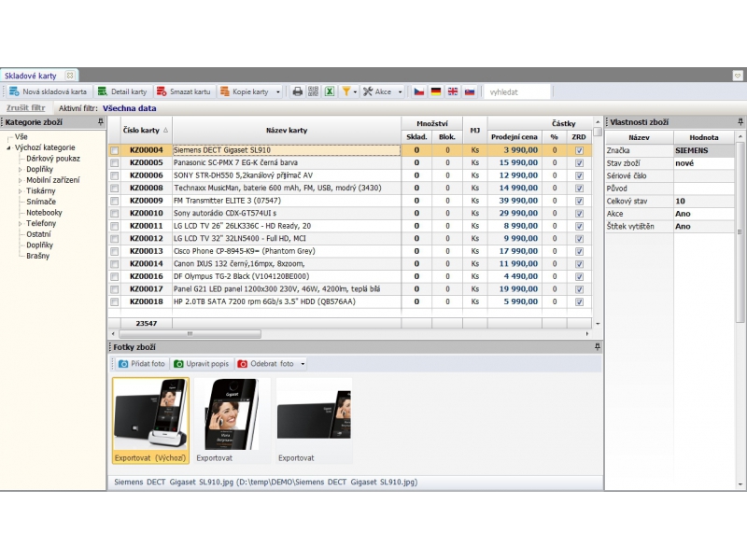This screenshot has height=560, width=747.
Task: Toggle ZRD checkbox for Siemens DECT row
Action: [x=579, y=150]
